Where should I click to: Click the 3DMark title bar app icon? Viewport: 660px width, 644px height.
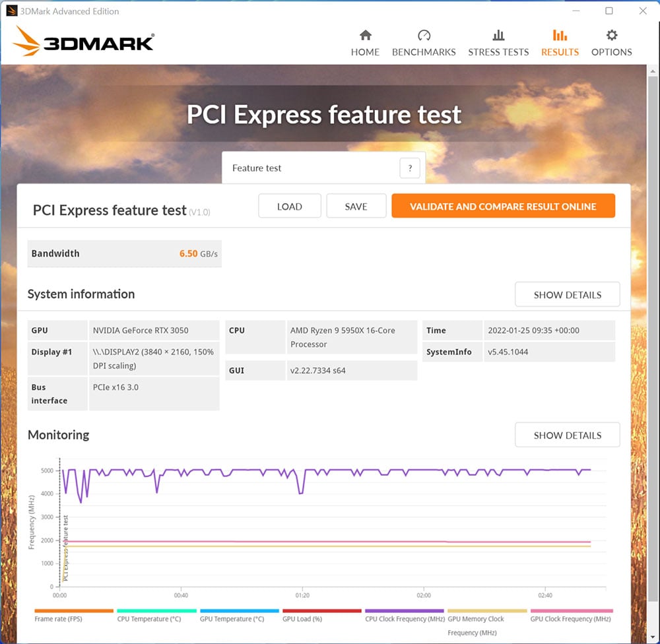(x=11, y=11)
